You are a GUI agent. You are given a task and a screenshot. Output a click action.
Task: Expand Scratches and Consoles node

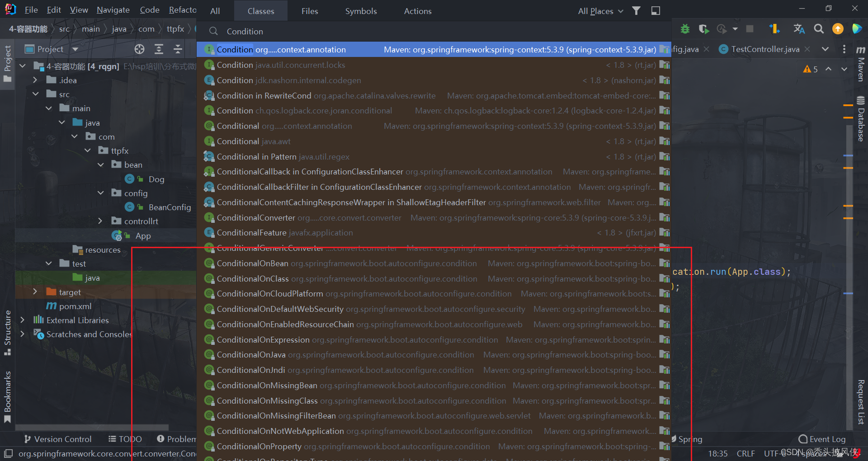tap(23, 334)
